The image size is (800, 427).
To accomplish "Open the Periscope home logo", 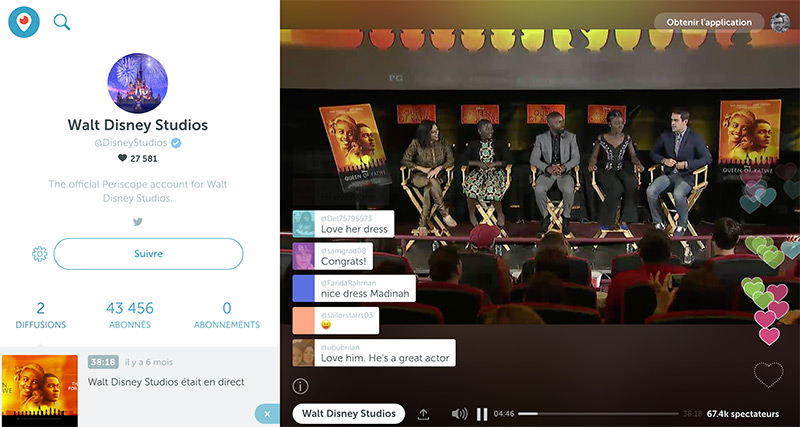I will point(24,22).
